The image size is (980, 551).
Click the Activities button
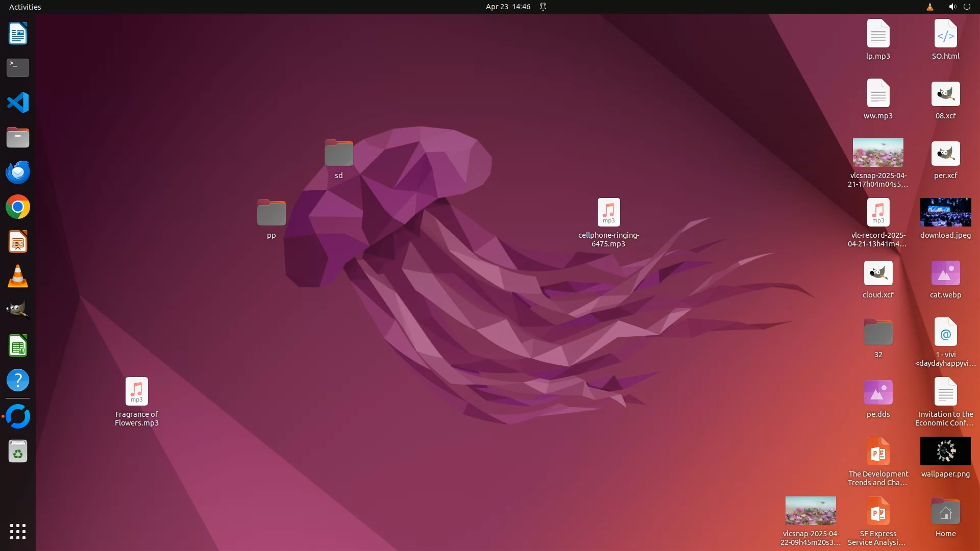click(25, 7)
